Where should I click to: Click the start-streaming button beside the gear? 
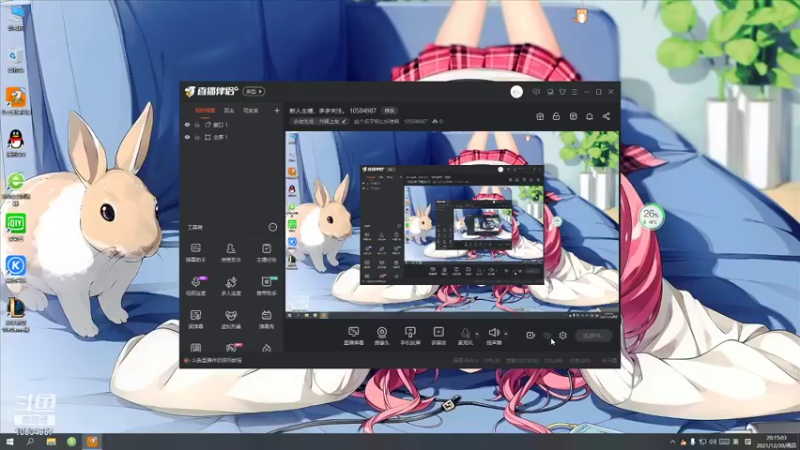click(x=593, y=335)
